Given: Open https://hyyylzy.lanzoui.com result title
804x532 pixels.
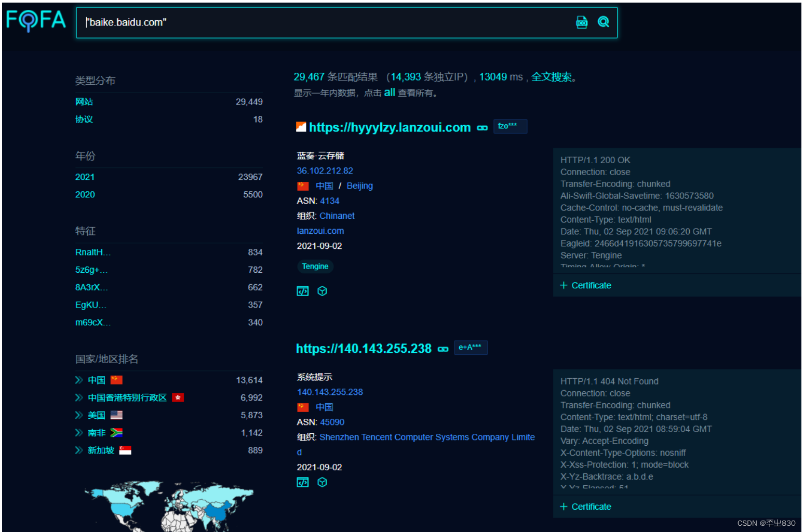Looking at the screenshot, I should tap(390, 128).
